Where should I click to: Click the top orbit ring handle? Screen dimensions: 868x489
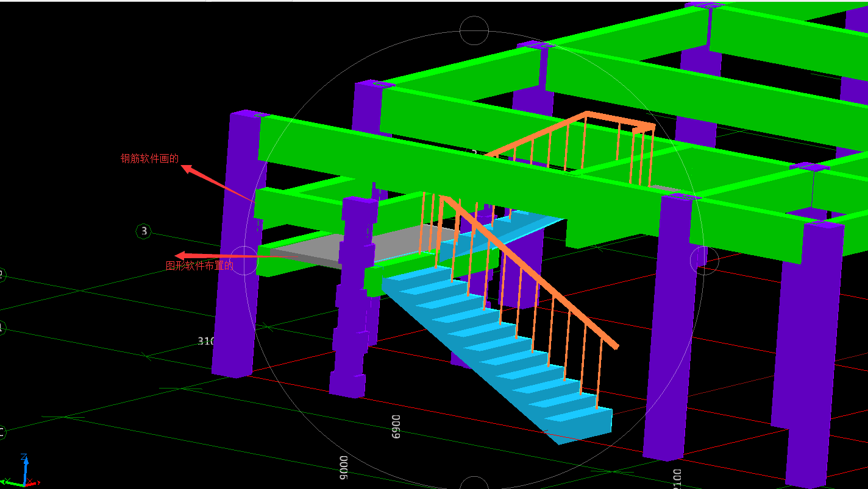(x=474, y=30)
